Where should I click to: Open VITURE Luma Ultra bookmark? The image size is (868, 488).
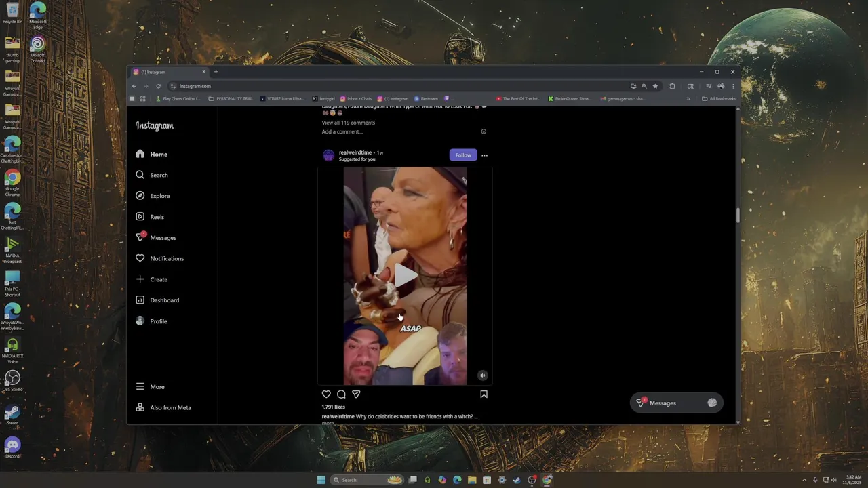click(x=283, y=99)
